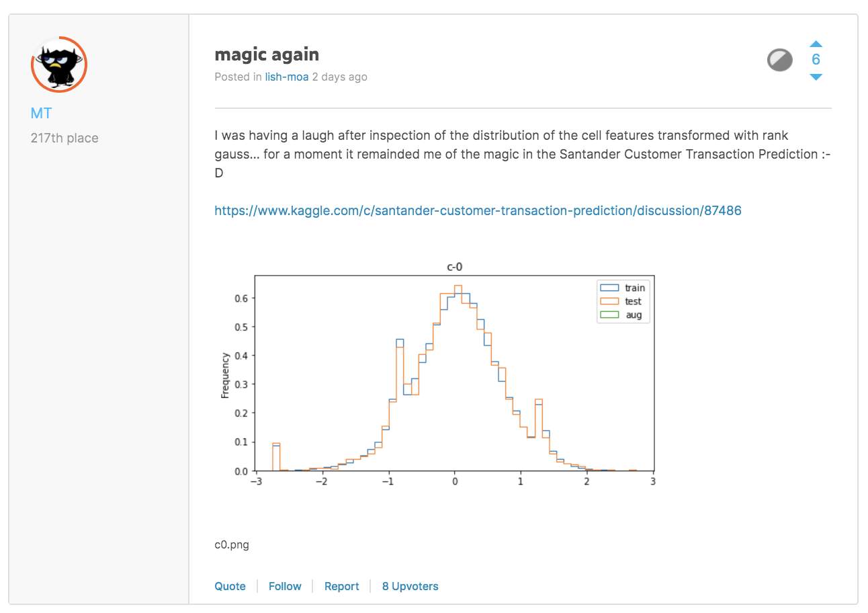Click the medal icon next to the vote count
The width and height of the screenshot is (868, 613).
pyautogui.click(x=779, y=59)
